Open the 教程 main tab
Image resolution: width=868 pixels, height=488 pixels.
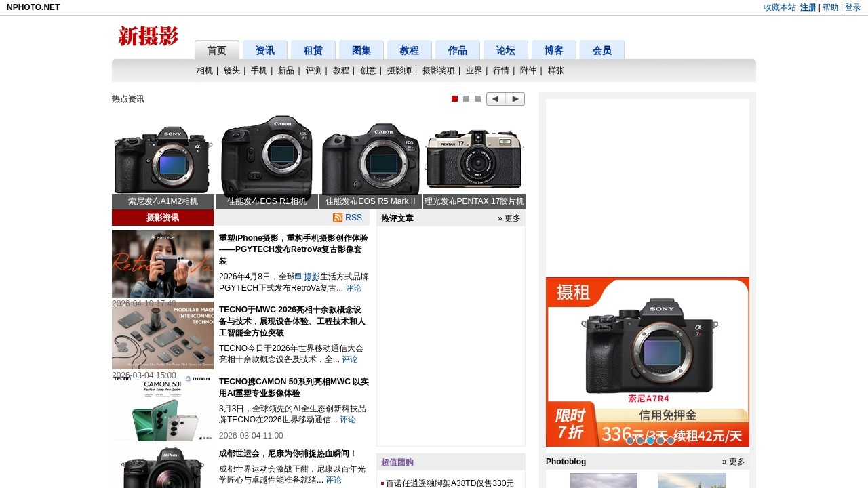pos(410,50)
